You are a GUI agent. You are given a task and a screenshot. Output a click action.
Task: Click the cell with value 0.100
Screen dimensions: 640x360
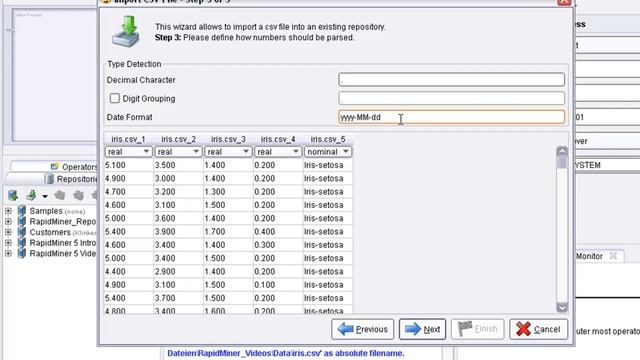pyautogui.click(x=278, y=284)
